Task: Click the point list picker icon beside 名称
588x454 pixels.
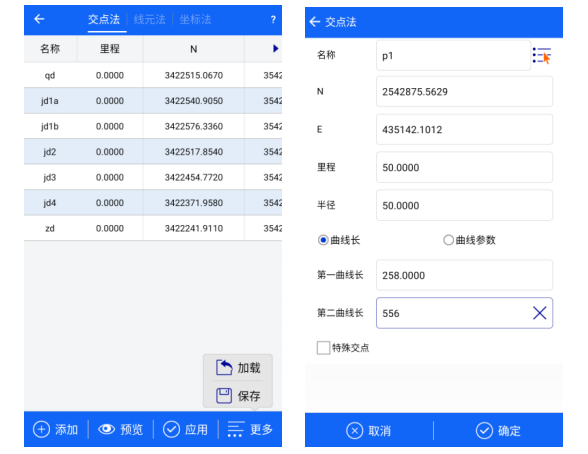Action: tap(542, 55)
